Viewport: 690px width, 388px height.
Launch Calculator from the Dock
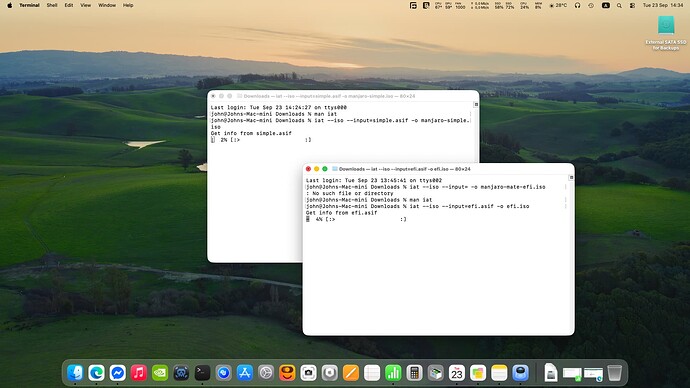click(414, 373)
